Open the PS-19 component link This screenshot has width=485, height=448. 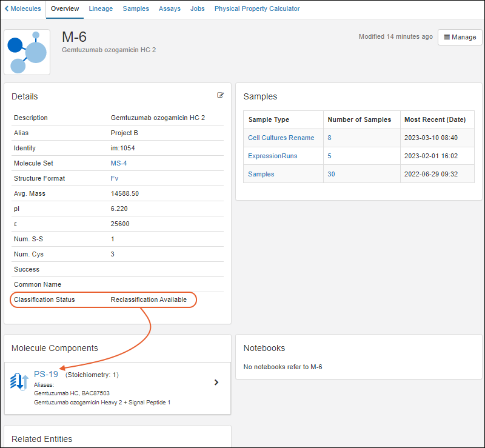coord(46,374)
